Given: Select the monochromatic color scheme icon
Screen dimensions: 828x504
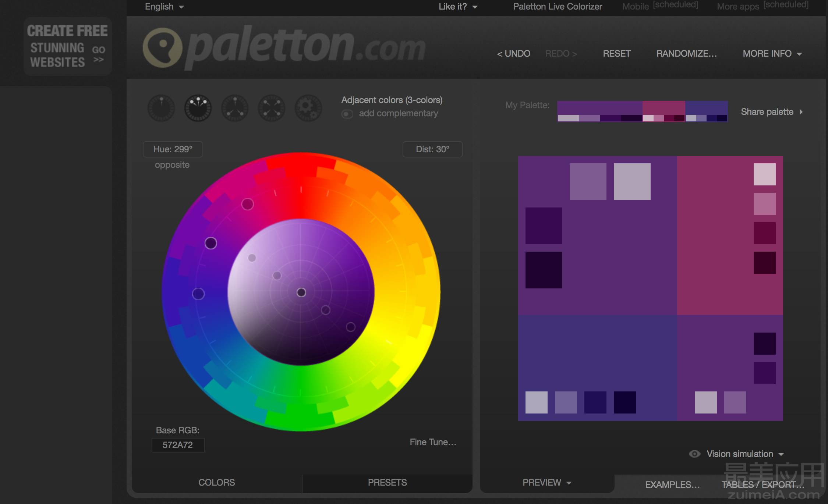Looking at the screenshot, I should coord(161,108).
